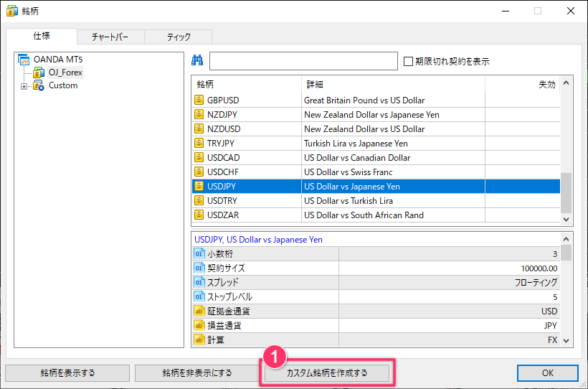This screenshot has width=588, height=389.
Task: Click the specification panel scroll up arrow
Action: pos(566,239)
